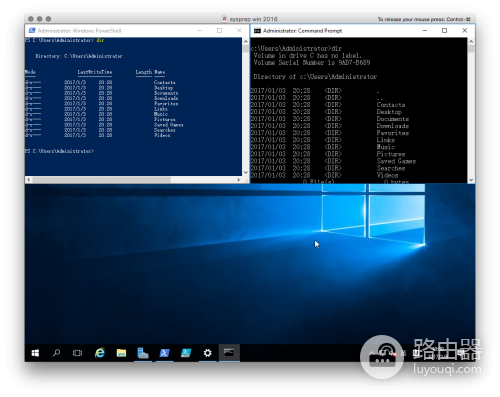The height and width of the screenshot is (397, 500).
Task: Open Server Manager on the taskbar
Action: (143, 353)
